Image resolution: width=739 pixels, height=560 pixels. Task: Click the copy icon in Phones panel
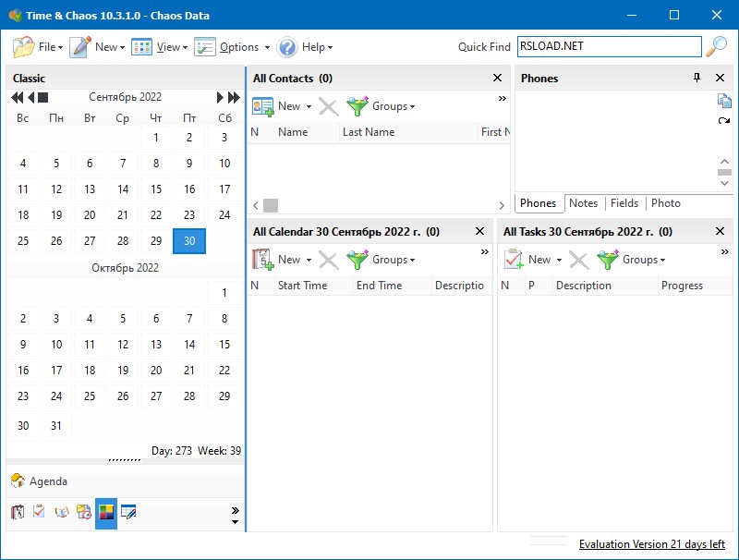tap(724, 101)
